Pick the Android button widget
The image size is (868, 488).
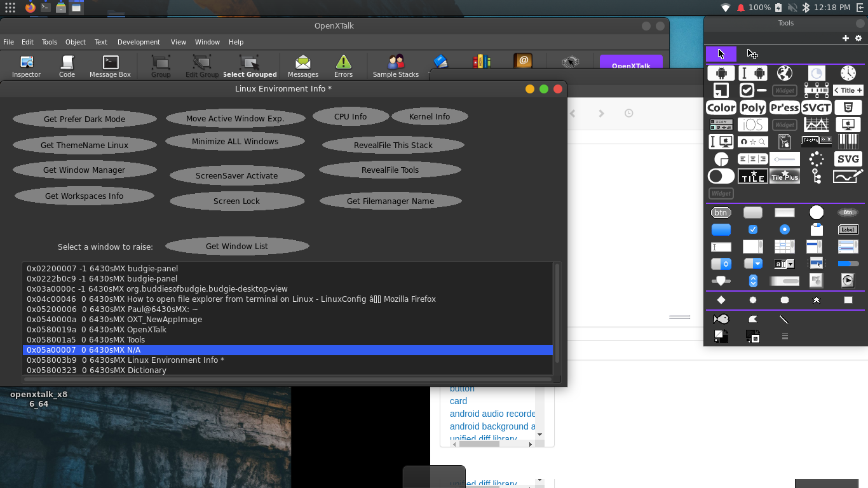[721, 73]
